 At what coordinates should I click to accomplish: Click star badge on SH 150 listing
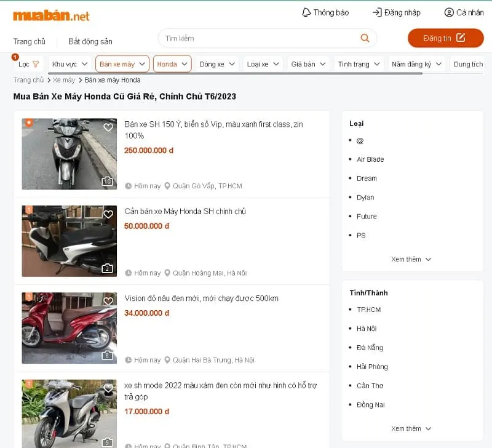tap(28, 123)
